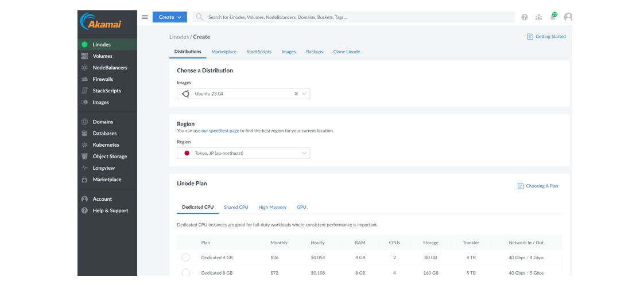Select the Dedicated CPU plan tab
The width and height of the screenshot is (644, 285).
click(198, 208)
